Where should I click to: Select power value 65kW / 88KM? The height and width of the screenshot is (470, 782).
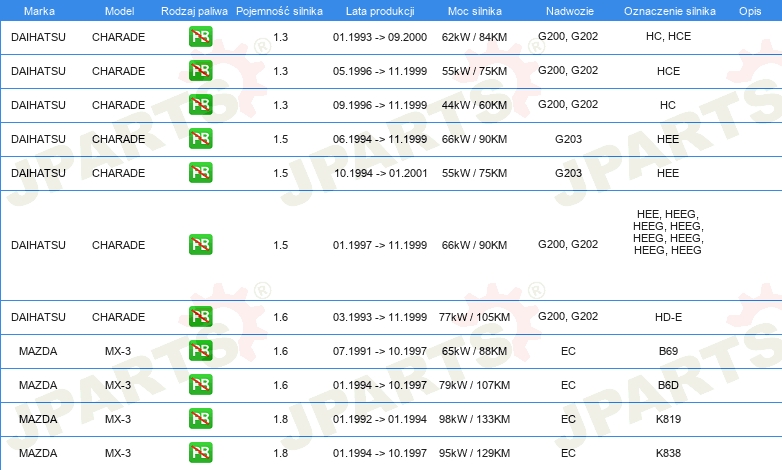click(x=474, y=351)
